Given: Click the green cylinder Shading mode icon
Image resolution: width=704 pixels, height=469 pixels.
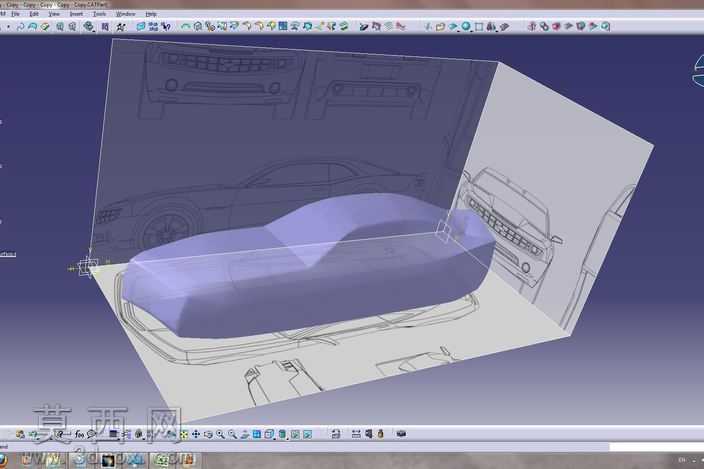Looking at the screenshot, I should pos(282,434).
